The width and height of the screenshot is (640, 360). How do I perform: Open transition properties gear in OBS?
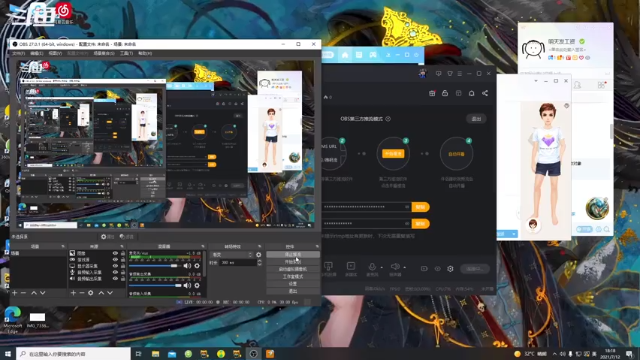coord(258,255)
